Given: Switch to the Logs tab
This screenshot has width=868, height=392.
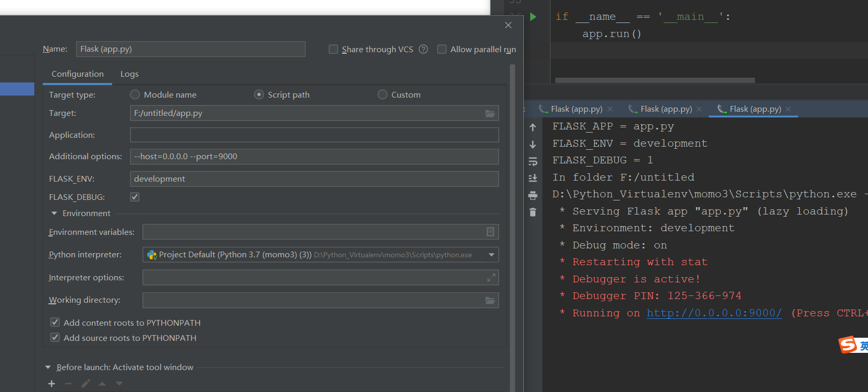Looking at the screenshot, I should (129, 74).
